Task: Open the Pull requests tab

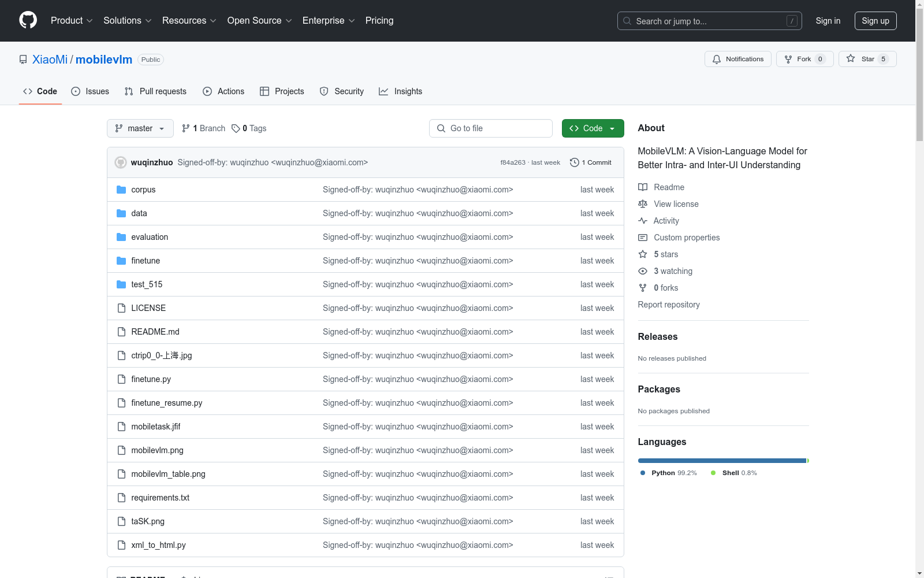Action: coord(155,91)
